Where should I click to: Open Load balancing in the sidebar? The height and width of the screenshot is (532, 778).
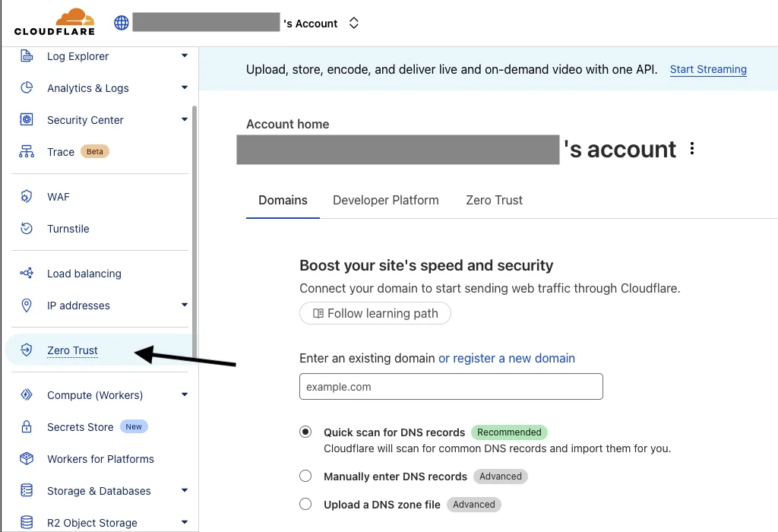click(84, 274)
